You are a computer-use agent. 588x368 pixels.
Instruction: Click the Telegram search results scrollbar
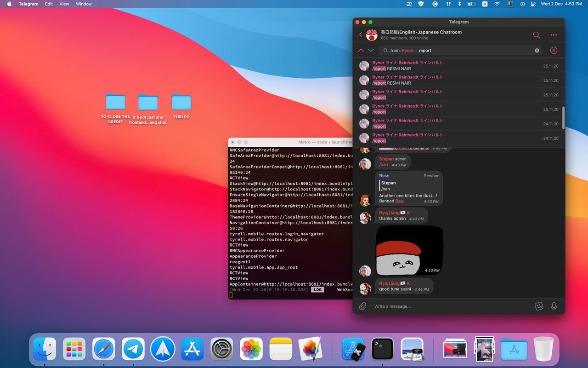click(563, 118)
